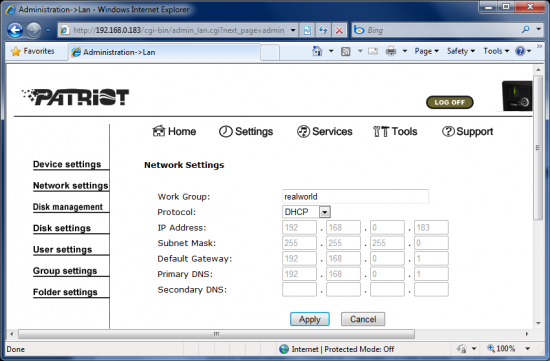The width and height of the screenshot is (550, 361).
Task: Click the NAS device thumbnail image
Action: tap(517, 96)
